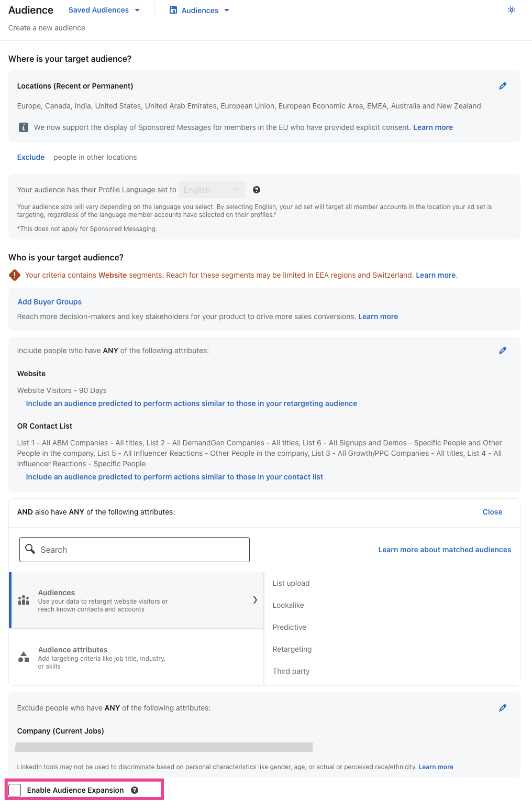Click the people icon on the Audiences panel

[23, 600]
